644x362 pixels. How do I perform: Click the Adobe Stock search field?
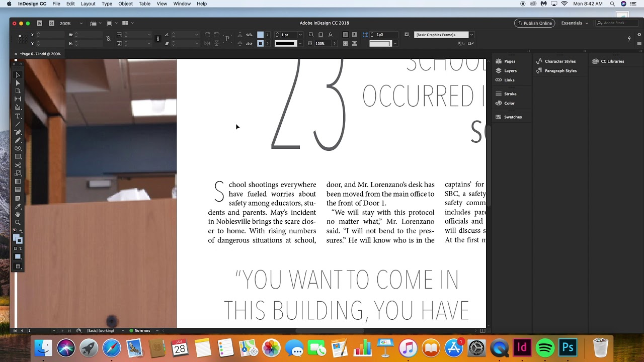616,23
